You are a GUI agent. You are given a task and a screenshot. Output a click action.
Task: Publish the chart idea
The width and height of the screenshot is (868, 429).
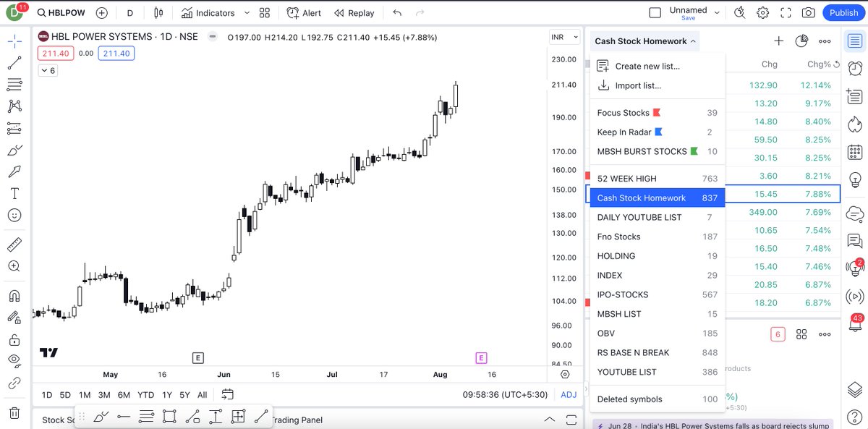pos(843,13)
